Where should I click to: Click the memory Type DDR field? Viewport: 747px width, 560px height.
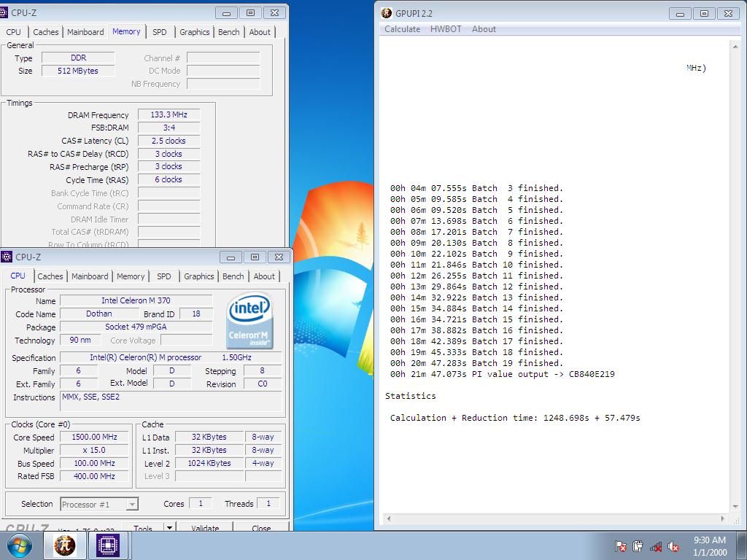point(78,58)
